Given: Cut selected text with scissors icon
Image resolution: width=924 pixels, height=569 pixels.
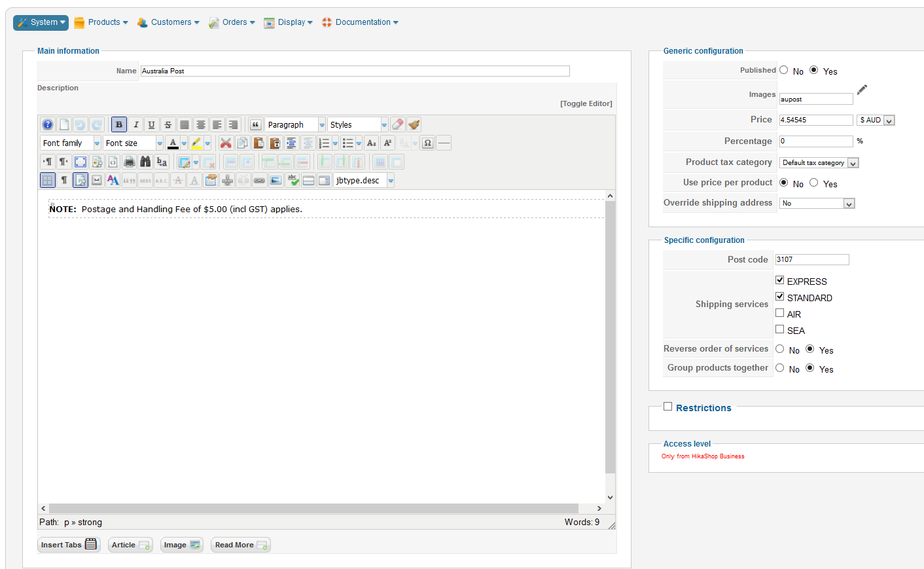Looking at the screenshot, I should pyautogui.click(x=226, y=143).
